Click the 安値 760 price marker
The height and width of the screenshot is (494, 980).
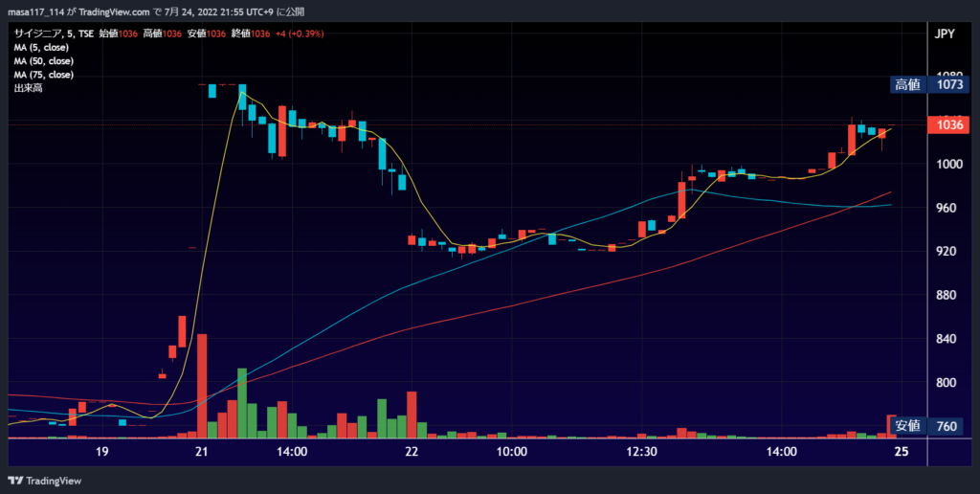click(x=927, y=426)
